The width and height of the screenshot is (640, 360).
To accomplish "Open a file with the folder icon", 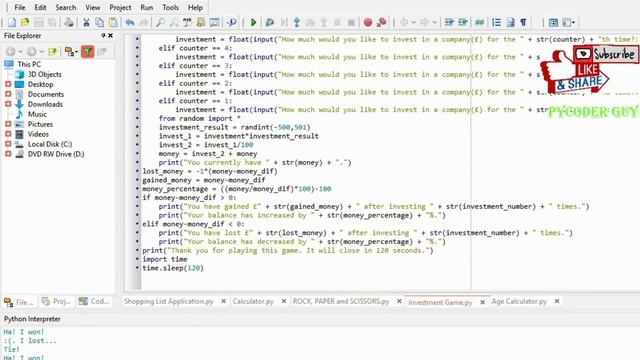I will 25,22.
